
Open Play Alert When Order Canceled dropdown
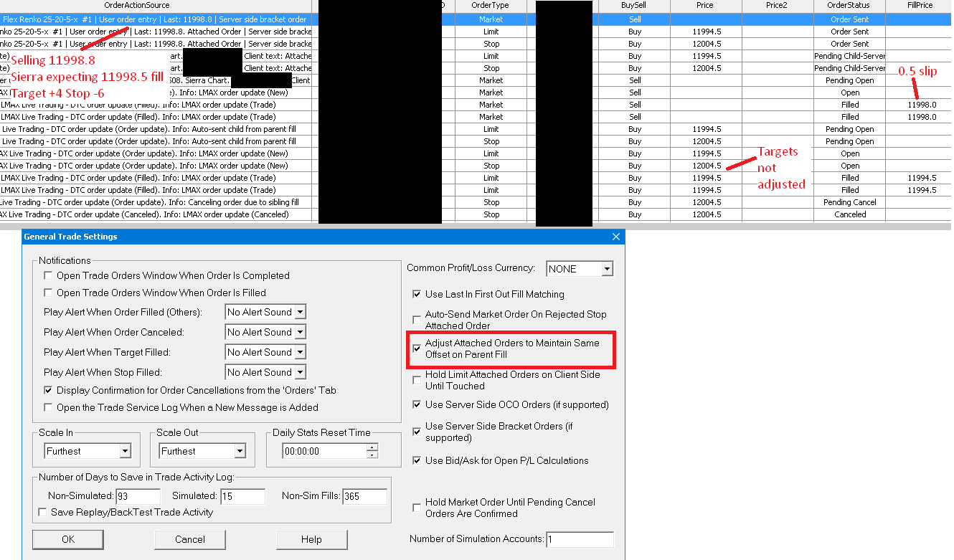point(300,332)
